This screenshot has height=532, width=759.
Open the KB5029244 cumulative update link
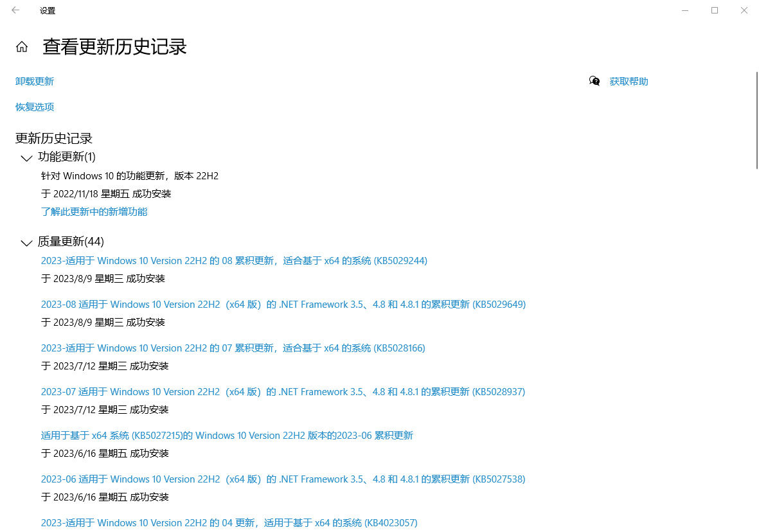point(235,260)
